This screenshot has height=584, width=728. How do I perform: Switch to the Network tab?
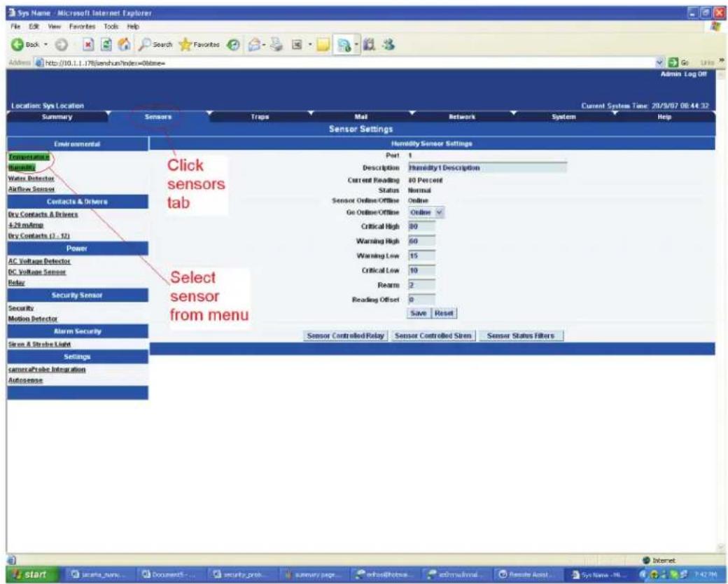pyautogui.click(x=462, y=117)
